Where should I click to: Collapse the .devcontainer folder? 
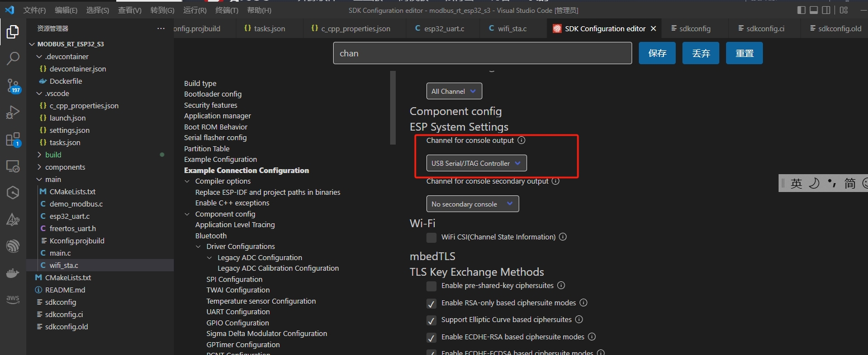point(39,56)
